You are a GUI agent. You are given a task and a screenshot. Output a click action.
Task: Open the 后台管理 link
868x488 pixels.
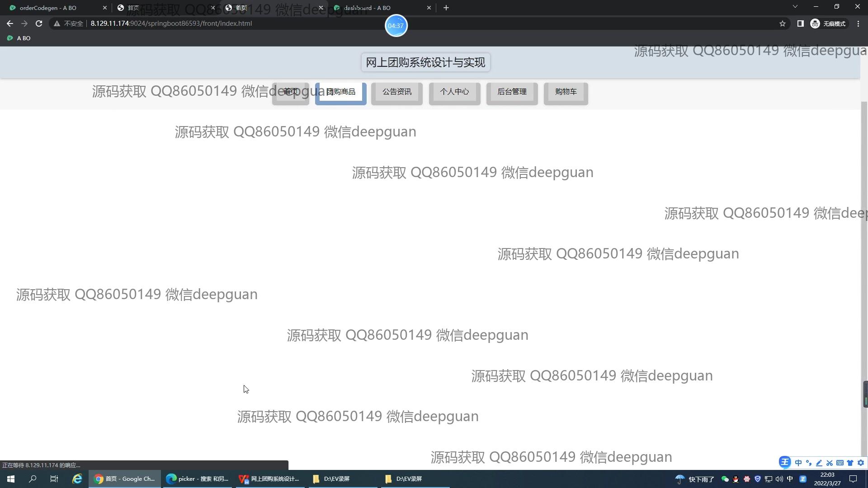[512, 92]
